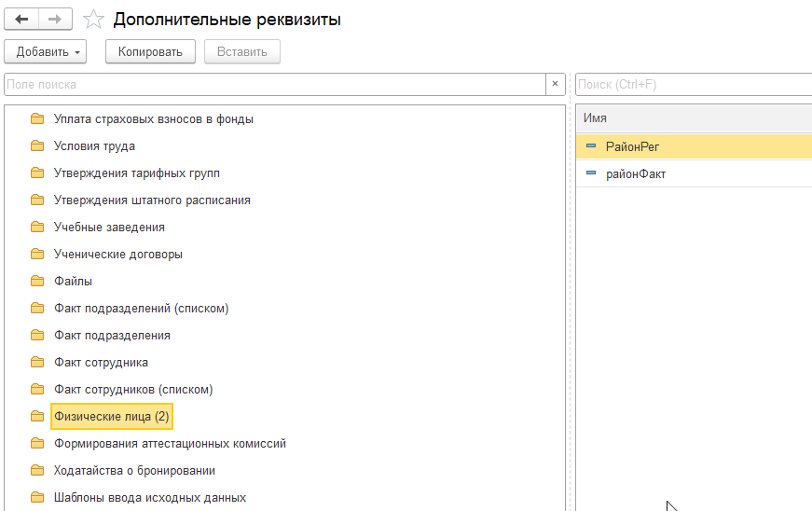The height and width of the screenshot is (511, 812).
Task: Select the Файлы item
Action: click(x=73, y=281)
